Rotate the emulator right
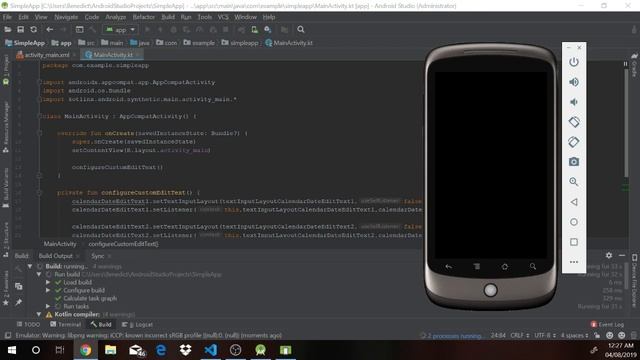This screenshot has width=640, height=360. 574,142
